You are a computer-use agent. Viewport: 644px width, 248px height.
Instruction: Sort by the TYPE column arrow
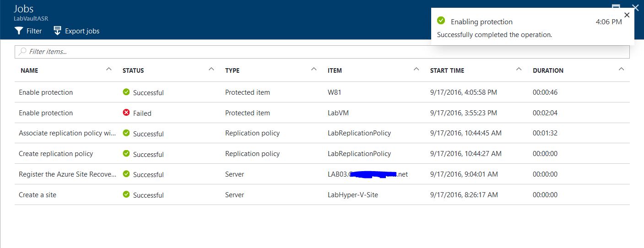[314, 69]
